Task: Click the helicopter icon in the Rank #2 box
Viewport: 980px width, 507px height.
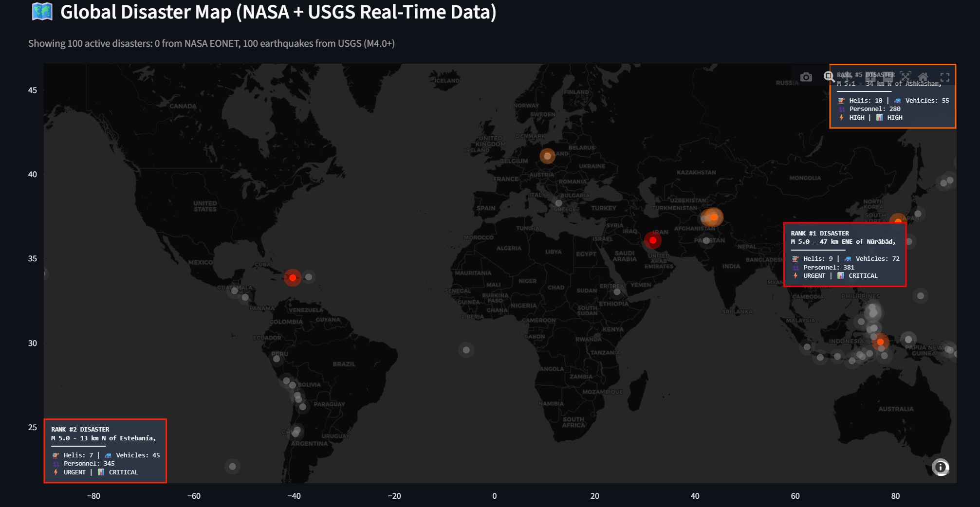Action: point(55,455)
